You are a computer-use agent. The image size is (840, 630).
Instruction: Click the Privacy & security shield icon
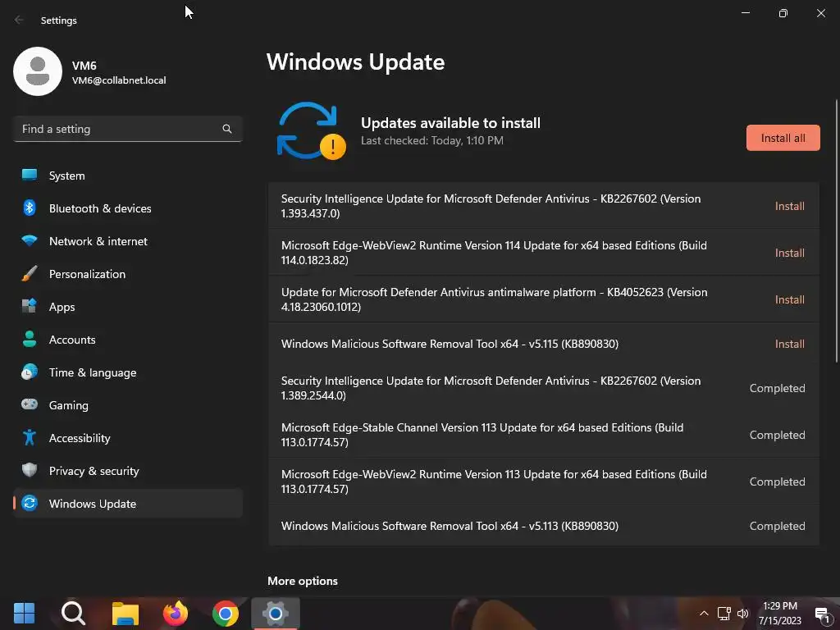30,470
